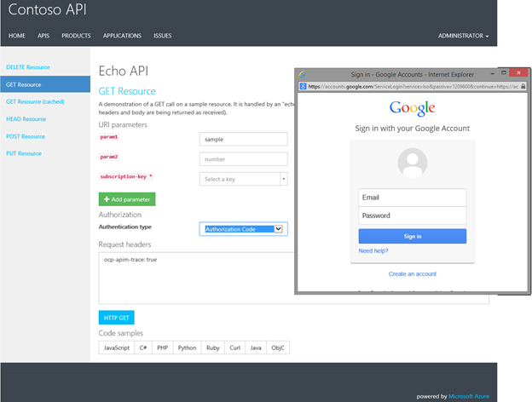This screenshot has height=402, width=532.
Task: Open the Authorization Code authentication dropdown
Action: coord(243,229)
